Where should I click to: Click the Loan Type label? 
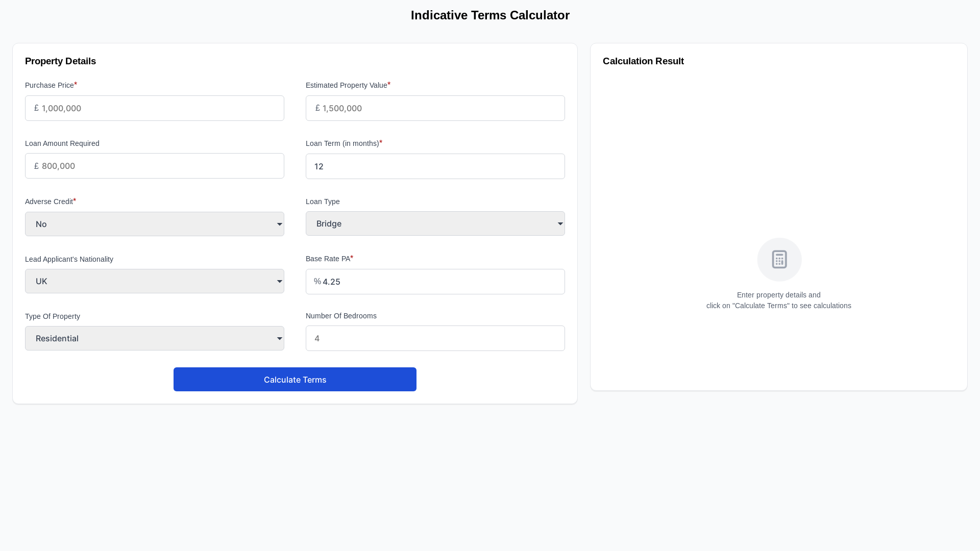point(323,202)
